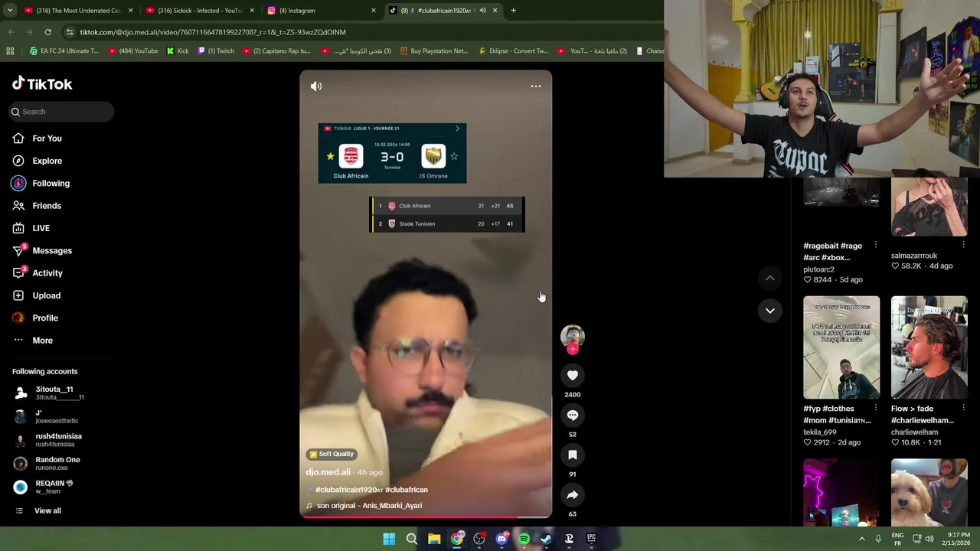Show hidden system tray icons
The width and height of the screenshot is (980, 551).
coord(861,539)
